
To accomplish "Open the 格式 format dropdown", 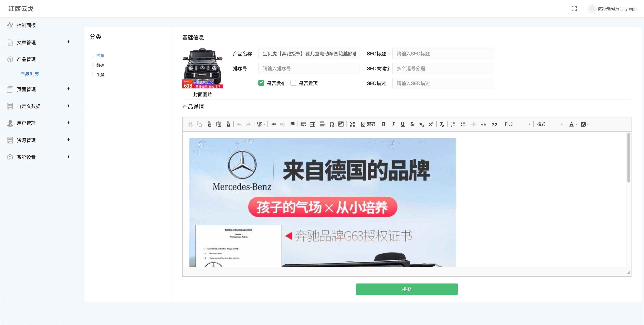I will pos(550,124).
